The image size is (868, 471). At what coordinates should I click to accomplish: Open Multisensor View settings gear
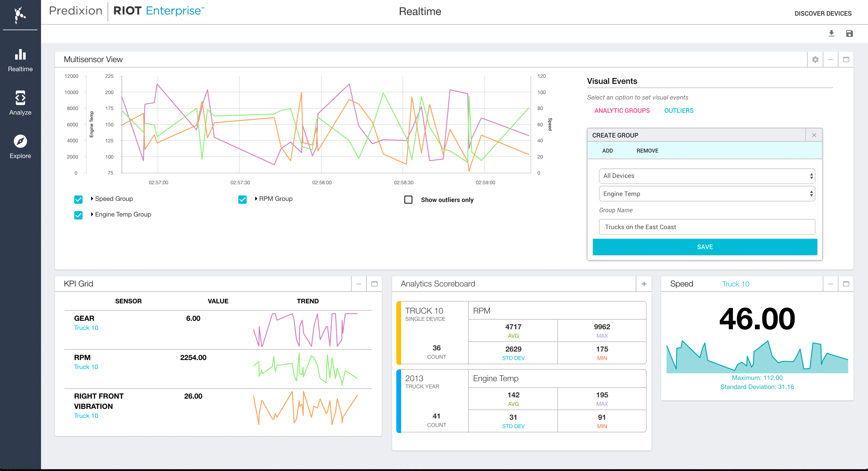(815, 60)
